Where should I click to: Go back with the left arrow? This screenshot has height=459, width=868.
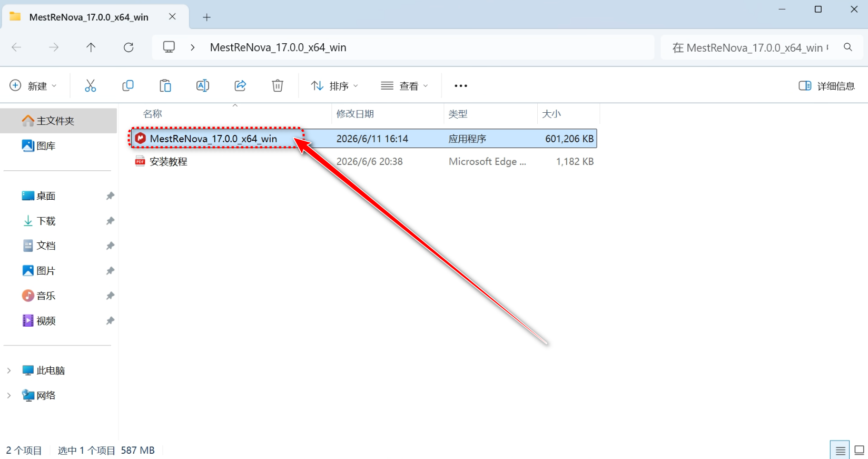[16, 47]
